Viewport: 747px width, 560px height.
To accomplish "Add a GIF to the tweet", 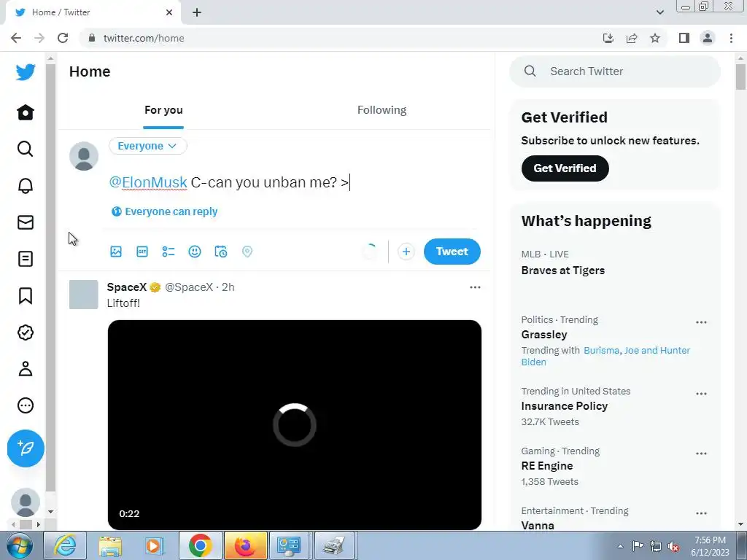I will [x=142, y=252].
